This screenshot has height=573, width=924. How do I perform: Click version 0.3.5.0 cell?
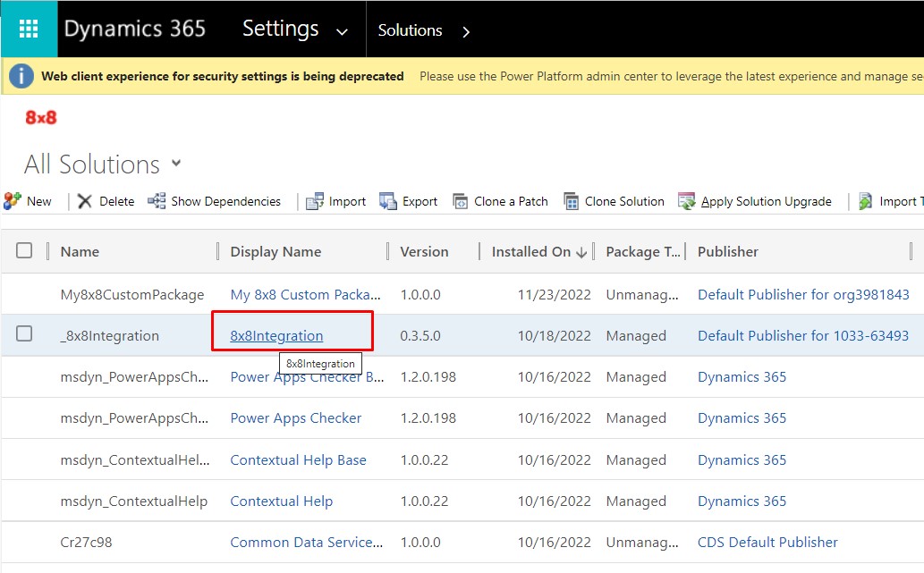tap(420, 336)
